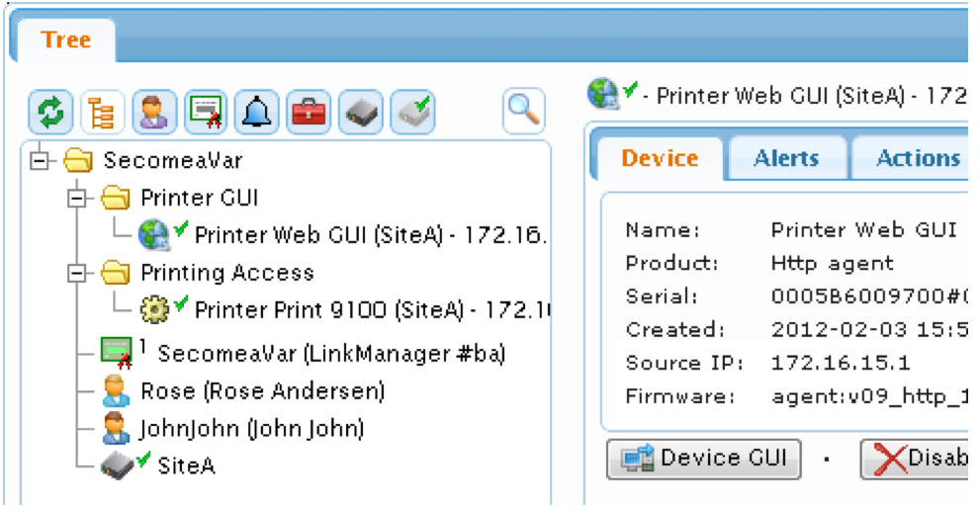Click the Device GUI button
Screen dimensions: 980x506
[x=704, y=460]
